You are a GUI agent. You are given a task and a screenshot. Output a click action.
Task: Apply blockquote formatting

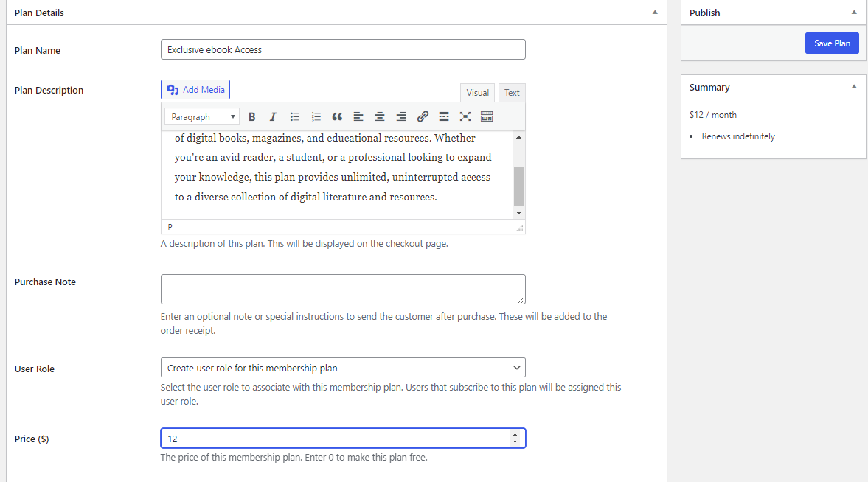tap(337, 116)
